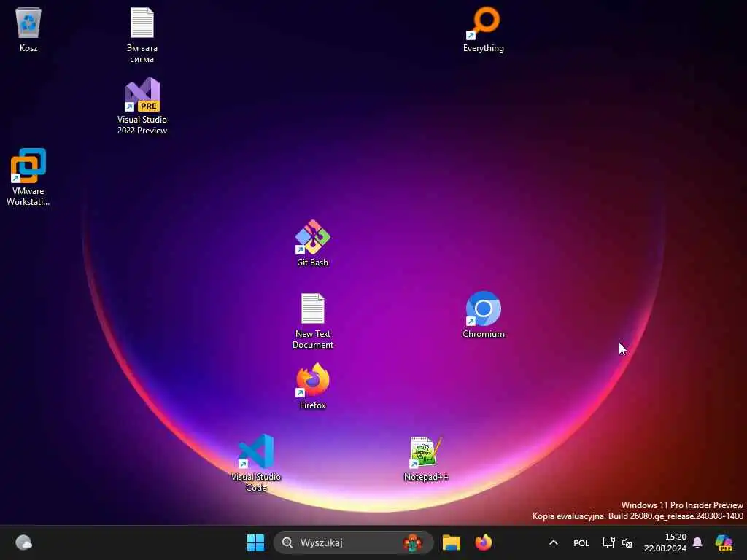Screen dimensions: 747x560
Task: Open the weather widgets button
Action: (x=24, y=542)
